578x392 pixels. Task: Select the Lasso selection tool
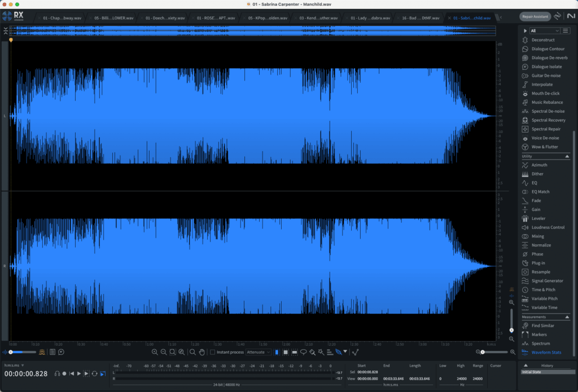click(x=303, y=351)
